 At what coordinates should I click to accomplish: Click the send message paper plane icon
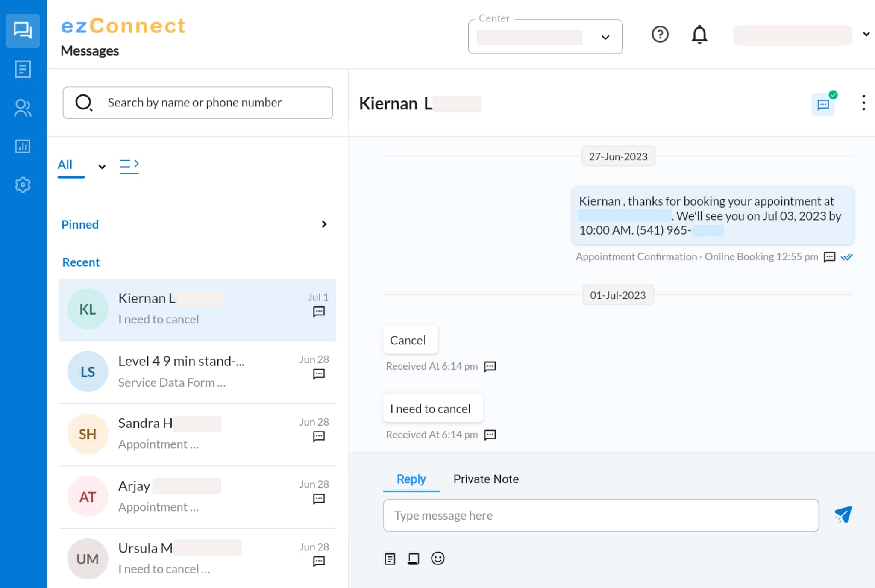tap(843, 515)
